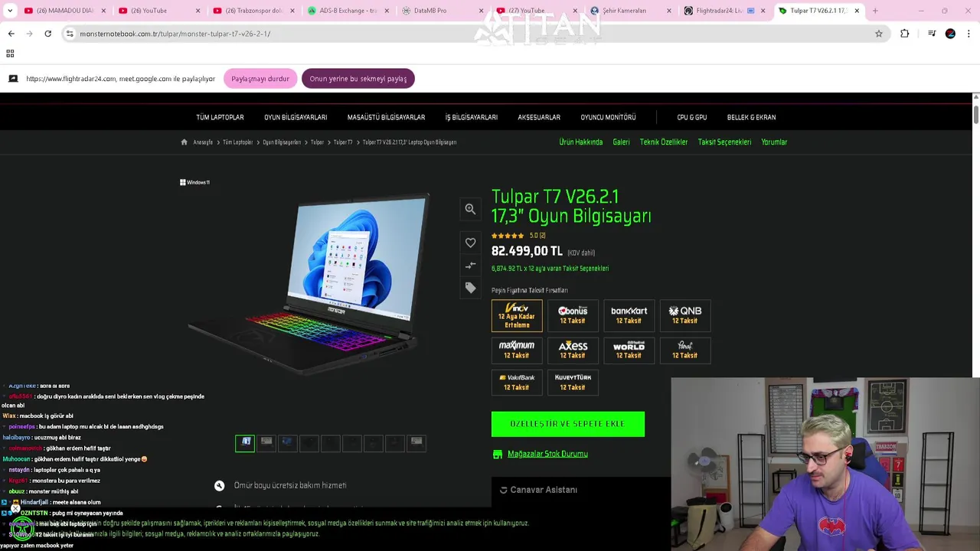Zoom the product image with the magnifier icon
Screen dimensions: 980x551
470,209
